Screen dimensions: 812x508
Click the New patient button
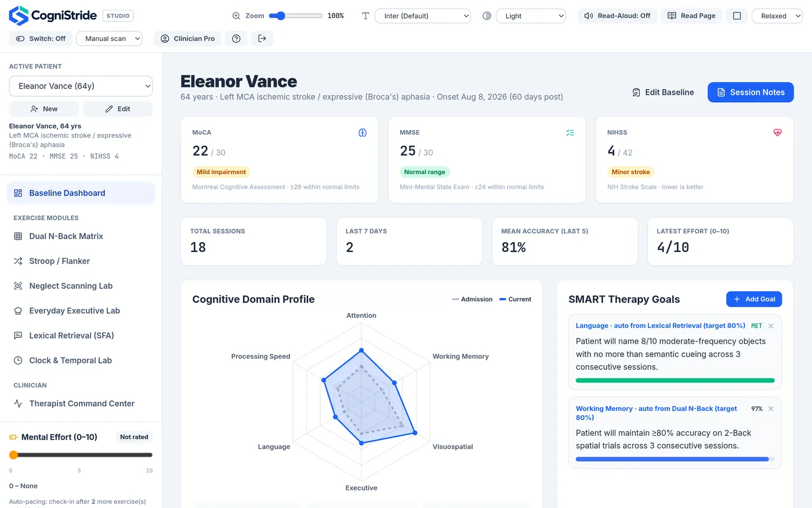(43, 109)
